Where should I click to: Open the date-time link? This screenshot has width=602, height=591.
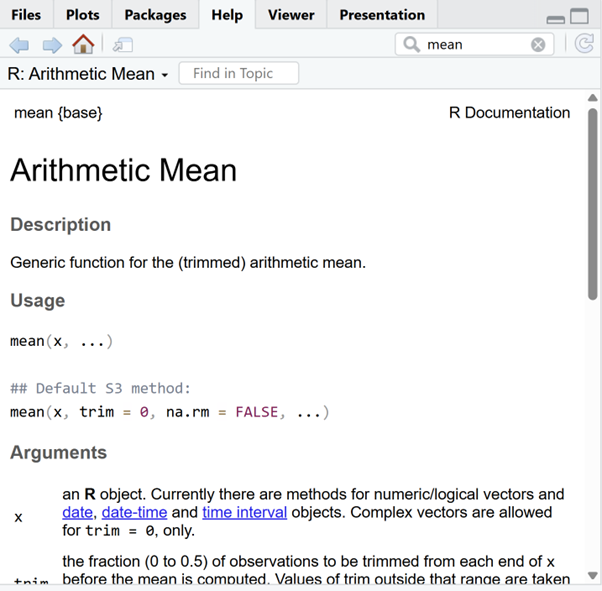tap(134, 512)
